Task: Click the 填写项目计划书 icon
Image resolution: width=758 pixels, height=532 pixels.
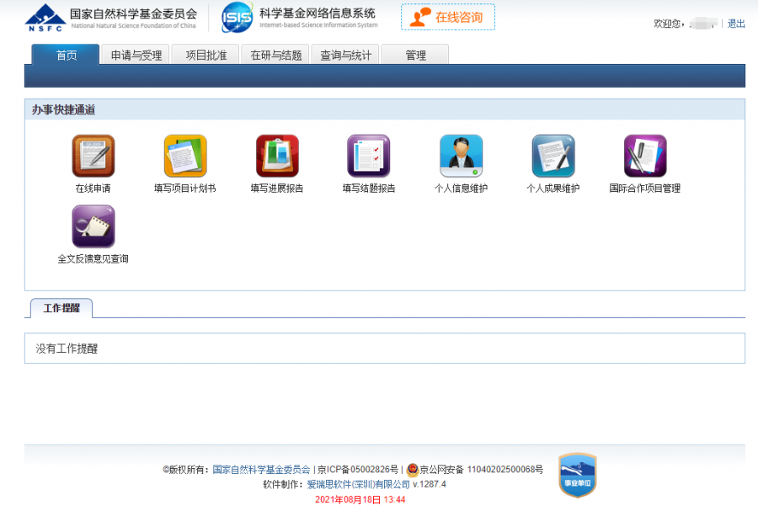Action: (x=184, y=156)
